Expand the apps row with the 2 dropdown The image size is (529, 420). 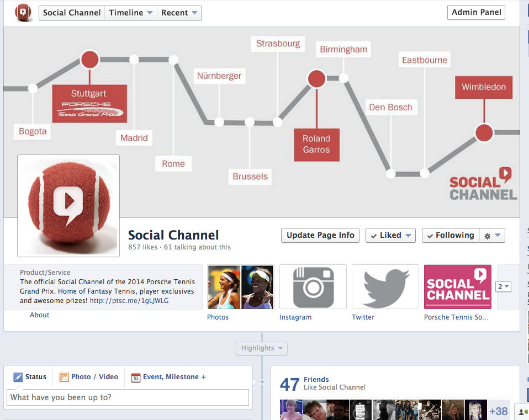tap(503, 286)
